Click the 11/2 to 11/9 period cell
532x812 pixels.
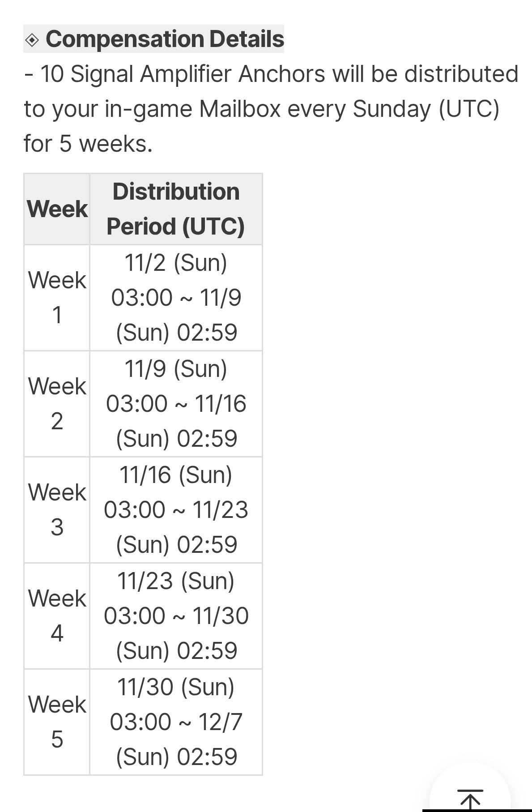coord(176,298)
